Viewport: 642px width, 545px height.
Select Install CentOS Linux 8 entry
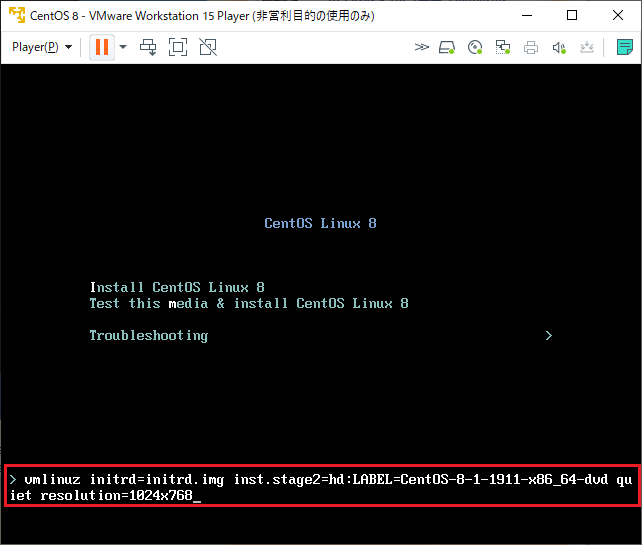coord(177,287)
